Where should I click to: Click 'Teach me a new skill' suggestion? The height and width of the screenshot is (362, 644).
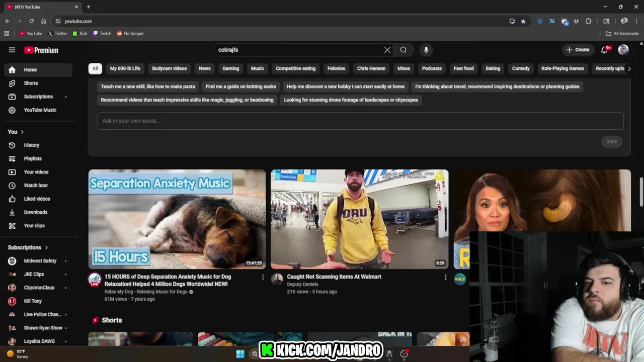(148, 86)
